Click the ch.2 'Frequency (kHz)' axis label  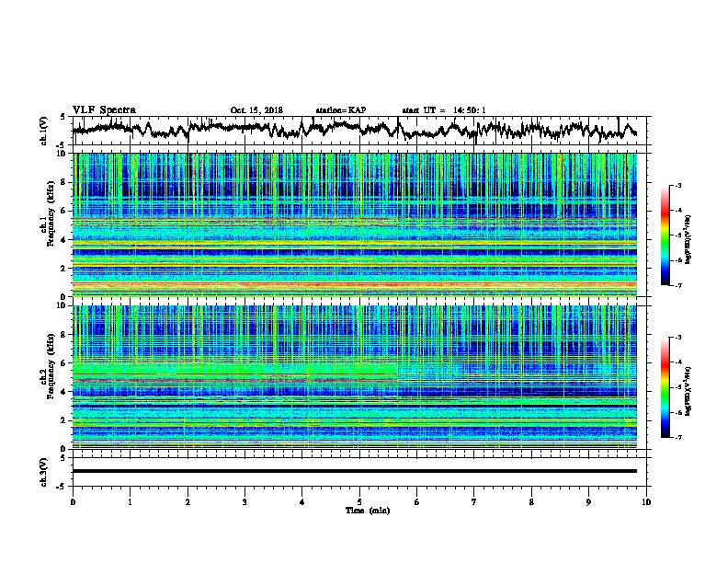51,366
